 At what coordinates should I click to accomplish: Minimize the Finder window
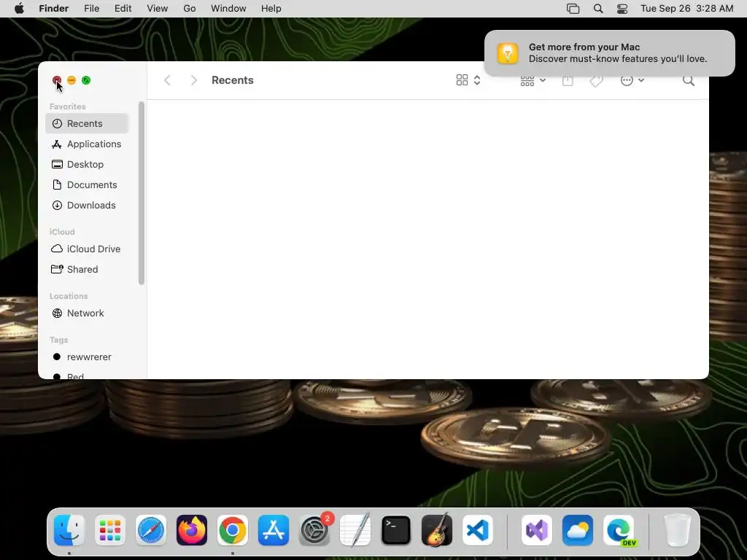pos(71,80)
